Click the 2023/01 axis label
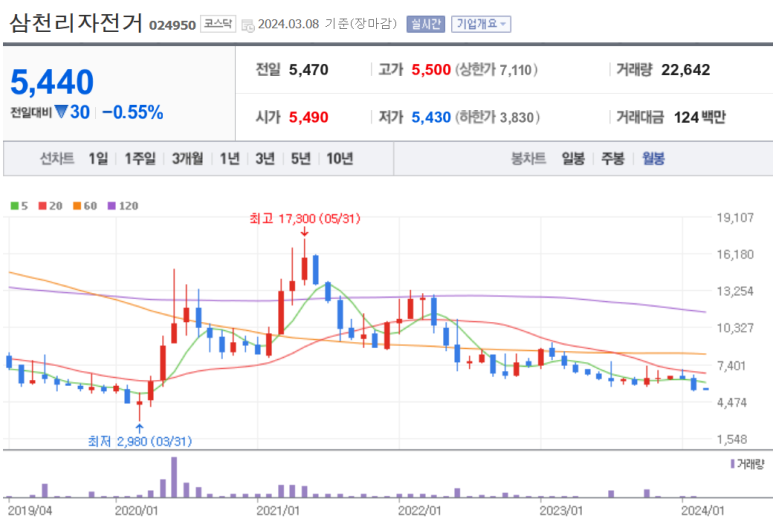The width and height of the screenshot is (773, 528). [561, 511]
